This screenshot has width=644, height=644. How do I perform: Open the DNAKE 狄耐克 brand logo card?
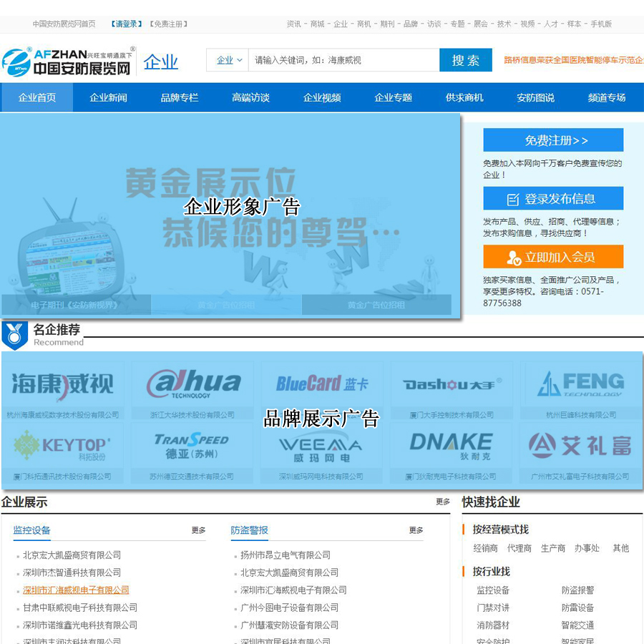tap(451, 453)
